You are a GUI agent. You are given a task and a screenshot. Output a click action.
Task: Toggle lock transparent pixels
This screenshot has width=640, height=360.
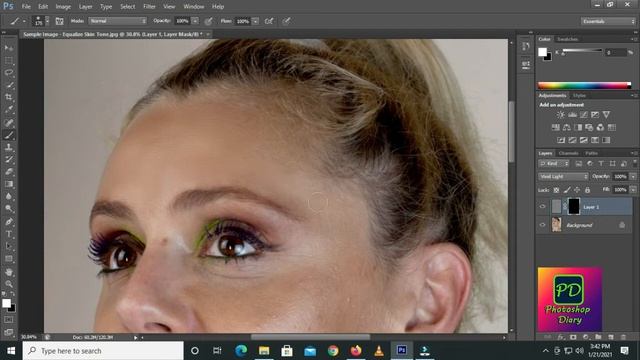pyautogui.click(x=556, y=190)
